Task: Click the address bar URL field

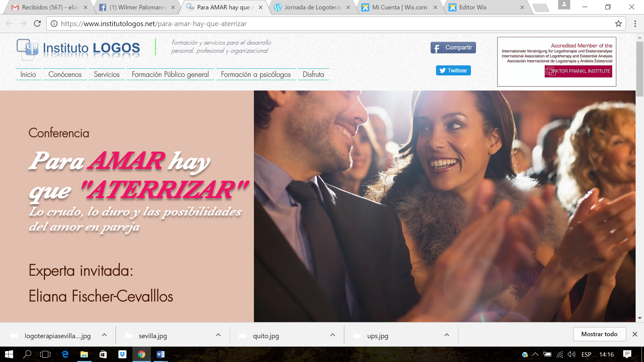Action: click(335, 23)
